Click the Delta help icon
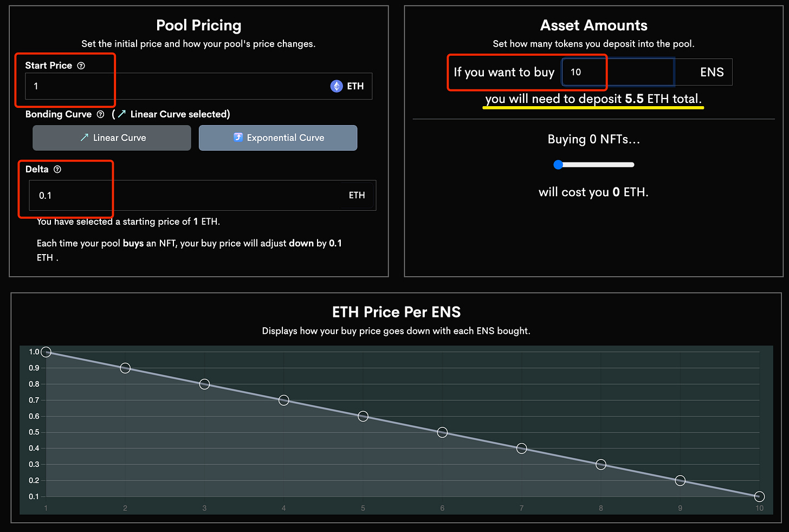Screen dimensions: 789x532 (57, 170)
